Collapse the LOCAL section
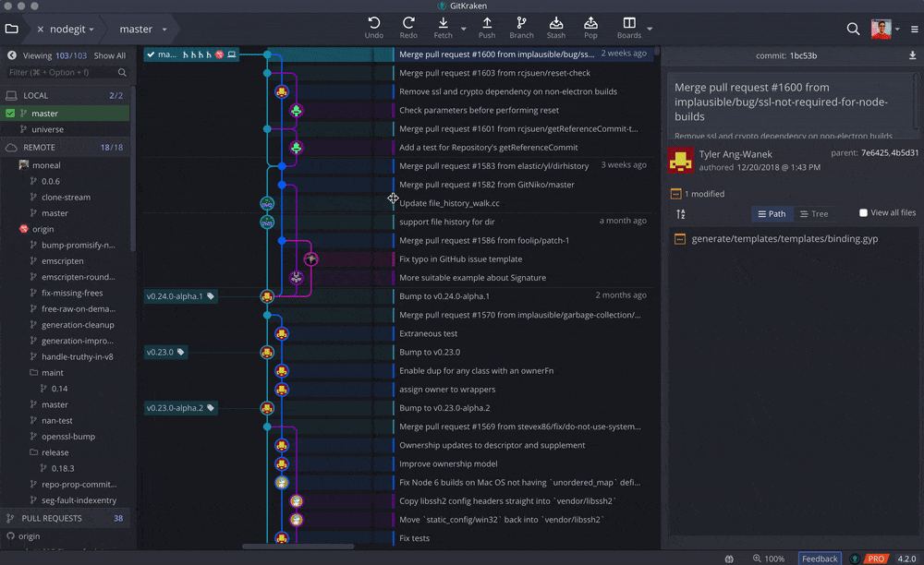This screenshot has height=565, width=924. coord(65,95)
